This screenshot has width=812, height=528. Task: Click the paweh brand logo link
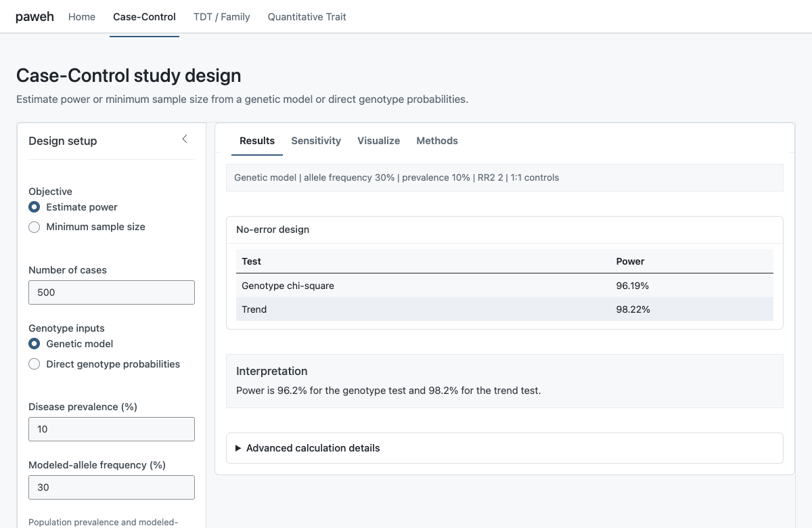(35, 17)
